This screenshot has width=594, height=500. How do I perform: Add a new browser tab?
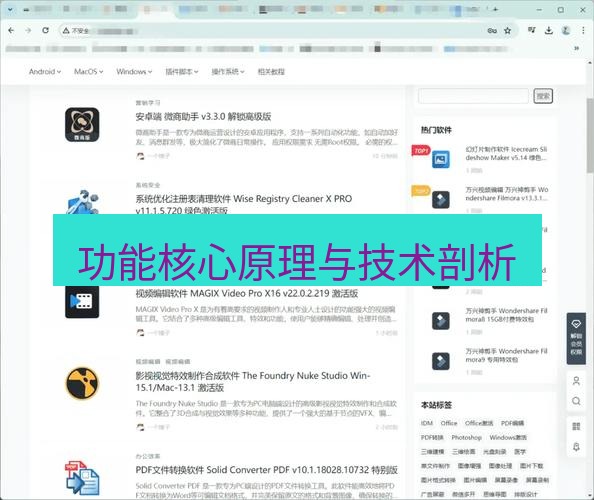coord(496,9)
